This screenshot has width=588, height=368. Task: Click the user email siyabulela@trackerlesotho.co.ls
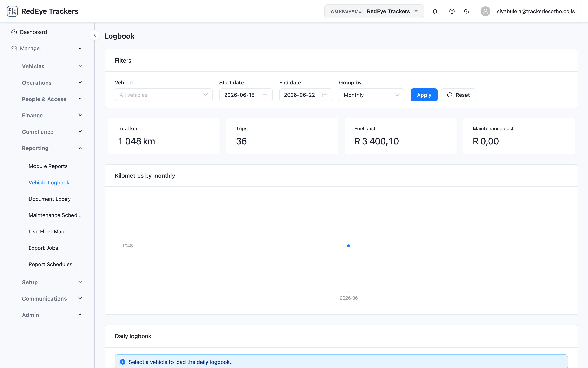tap(536, 11)
